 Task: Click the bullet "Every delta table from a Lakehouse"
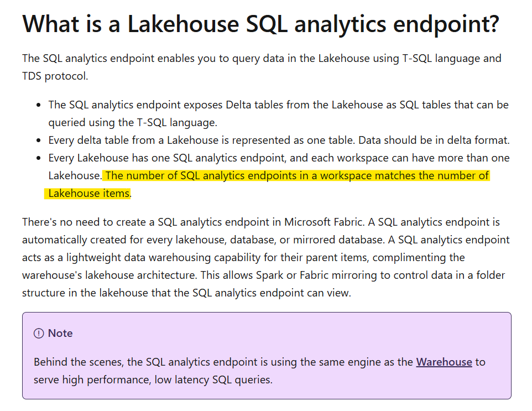coord(278,140)
